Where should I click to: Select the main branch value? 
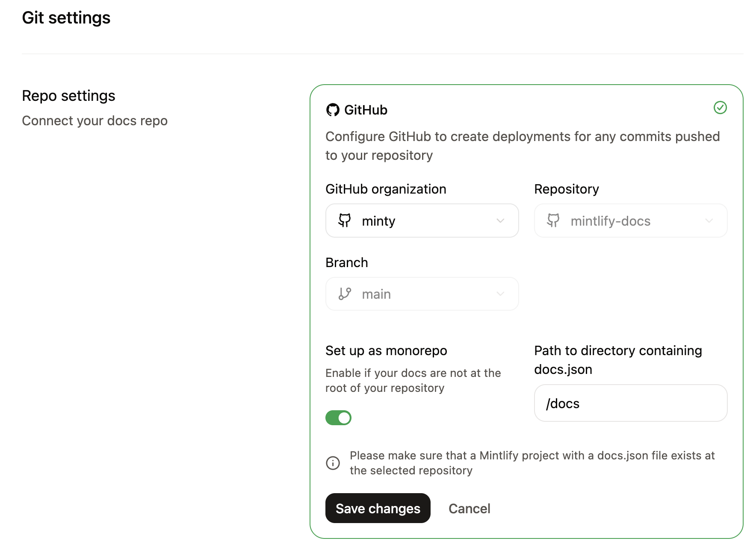(376, 294)
